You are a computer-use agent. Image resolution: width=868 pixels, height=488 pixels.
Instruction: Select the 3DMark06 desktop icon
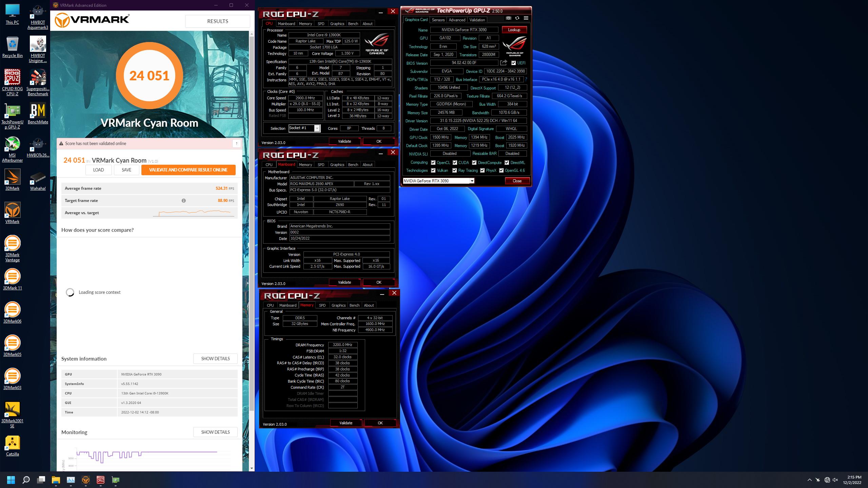(x=13, y=312)
